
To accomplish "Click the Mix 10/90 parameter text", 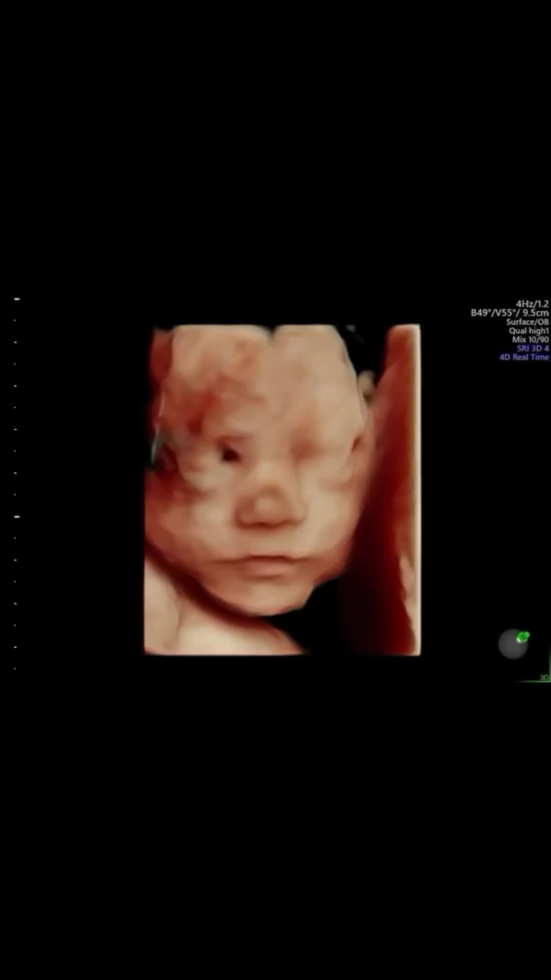I will (x=531, y=339).
